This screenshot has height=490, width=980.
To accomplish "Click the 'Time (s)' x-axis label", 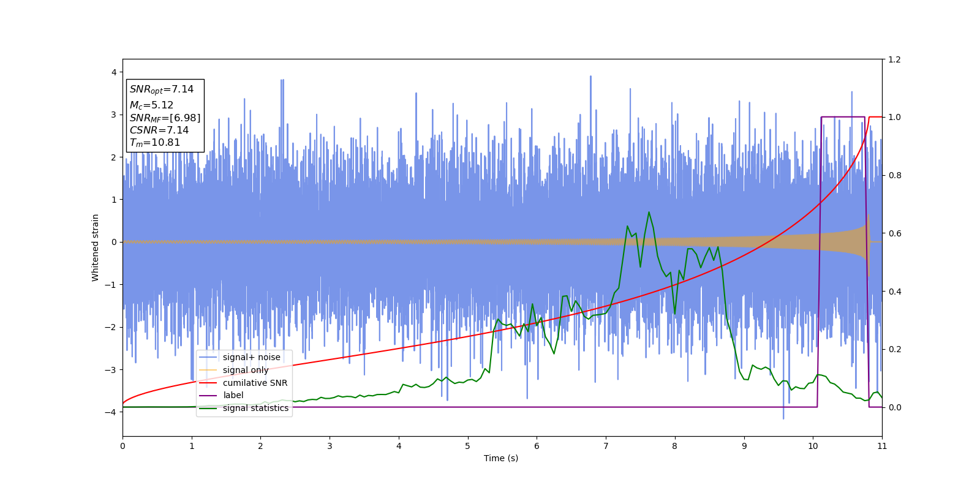I will (x=501, y=458).
